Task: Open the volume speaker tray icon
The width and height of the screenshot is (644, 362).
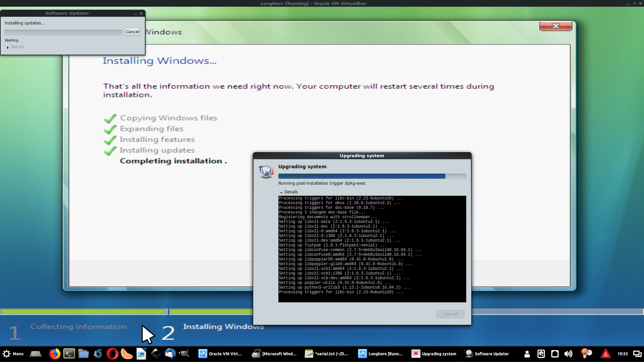Action: pos(568,354)
